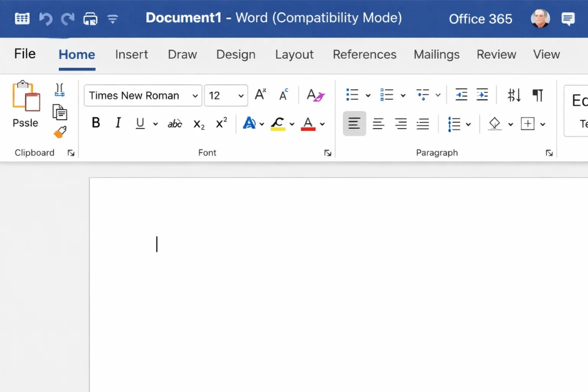Switch to the References ribbon tab
Image resolution: width=588 pixels, height=392 pixels.
click(x=364, y=55)
